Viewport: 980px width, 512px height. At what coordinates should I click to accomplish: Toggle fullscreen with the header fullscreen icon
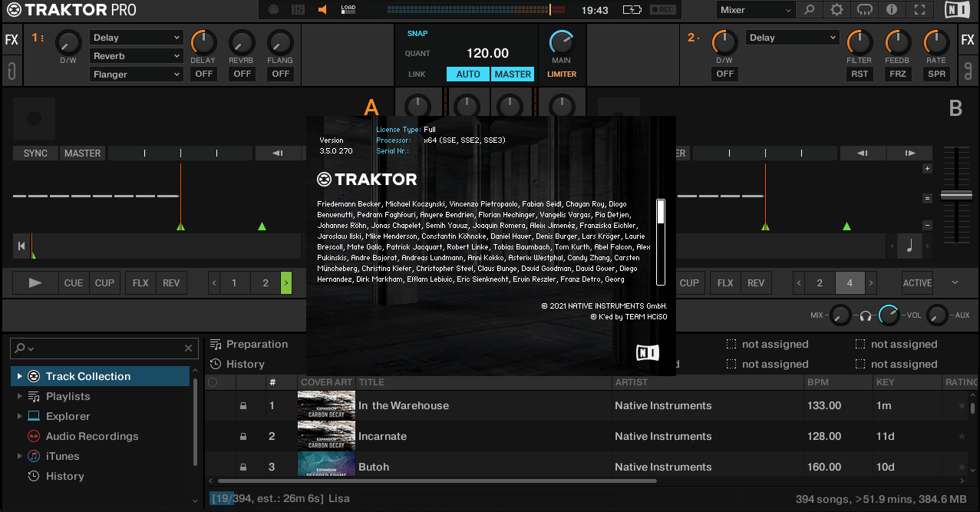919,10
